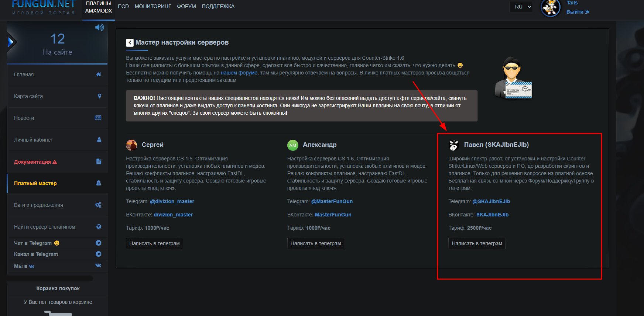The height and width of the screenshot is (316, 644).
Task: Click the Telegram icon beside Чат в Telegram
Action: [99, 243]
